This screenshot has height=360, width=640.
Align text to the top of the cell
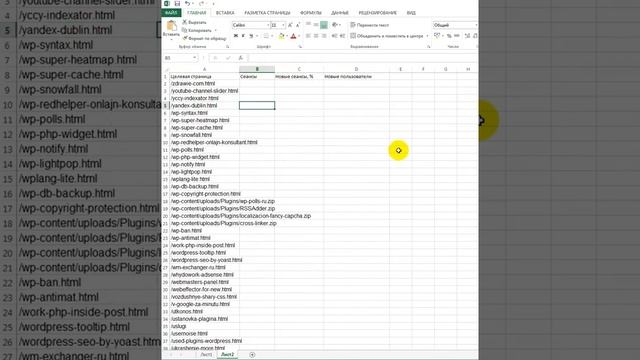(308, 24)
